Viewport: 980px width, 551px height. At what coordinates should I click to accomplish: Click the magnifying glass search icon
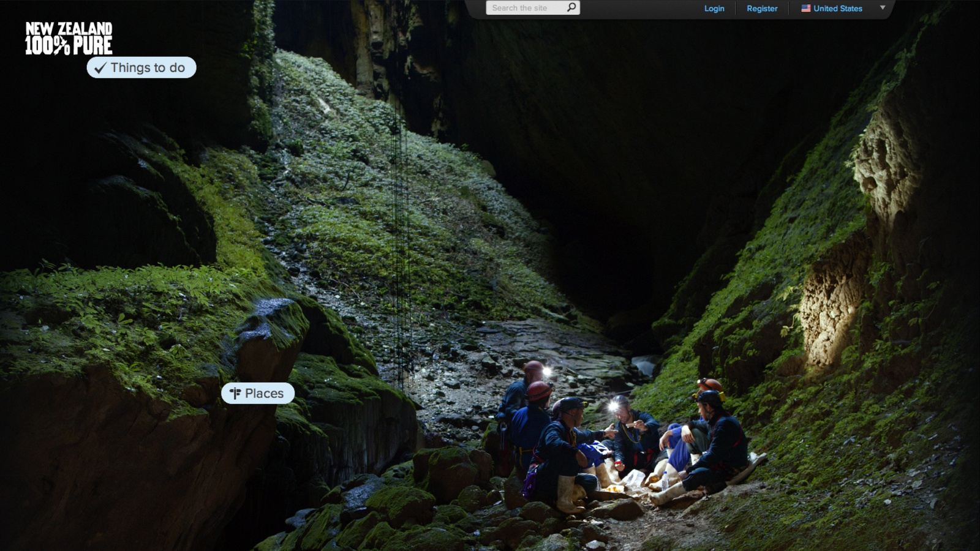[x=571, y=7]
